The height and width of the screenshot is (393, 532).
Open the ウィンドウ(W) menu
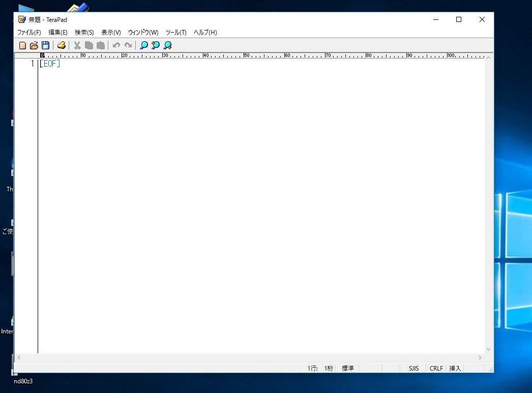(x=143, y=32)
